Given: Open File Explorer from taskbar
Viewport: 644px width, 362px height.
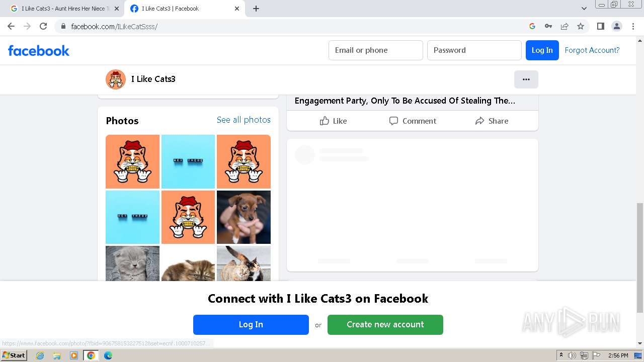Looking at the screenshot, I should point(57,355).
